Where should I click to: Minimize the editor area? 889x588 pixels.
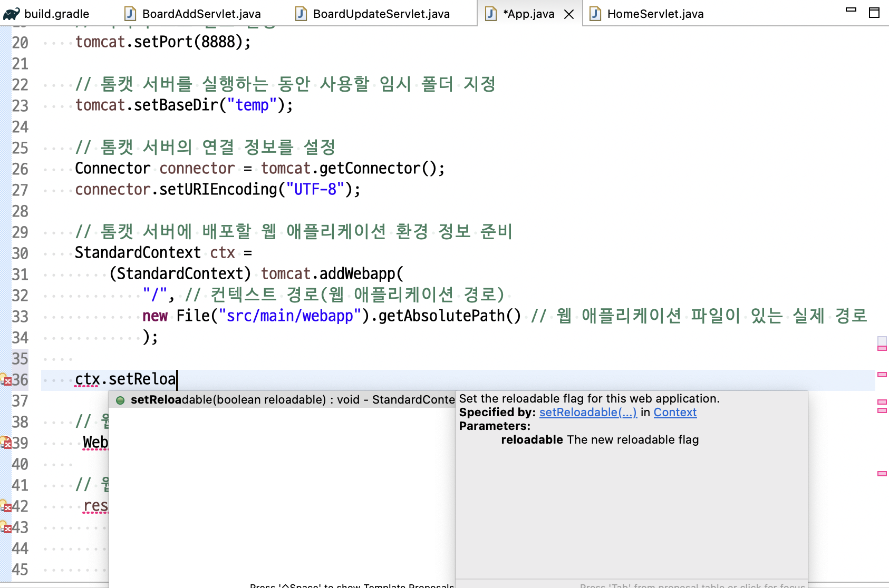click(851, 9)
